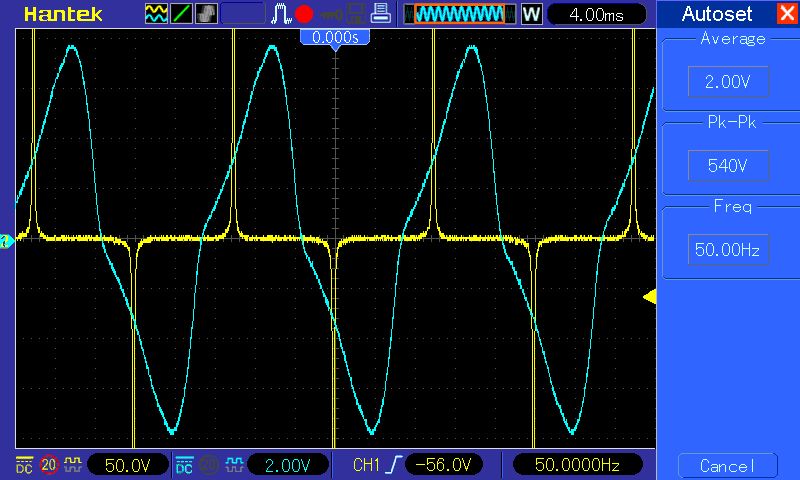Click CH2 2.00V volts-per-division readout

click(287, 465)
